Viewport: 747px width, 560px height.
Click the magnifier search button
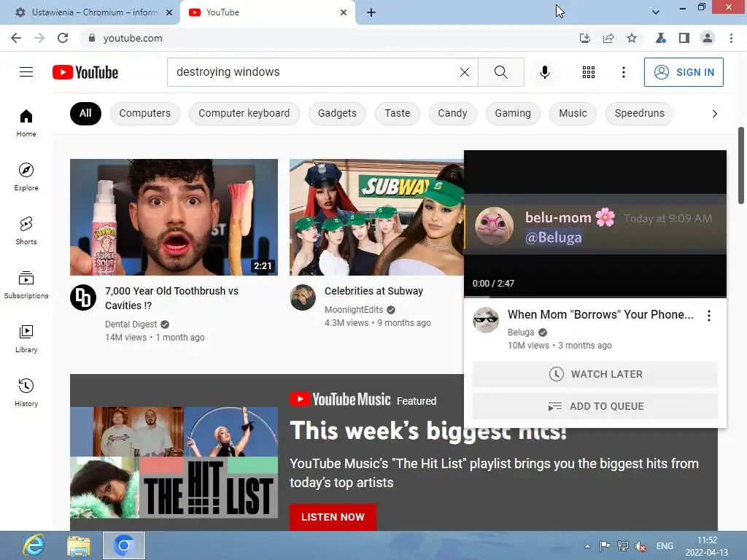point(500,72)
